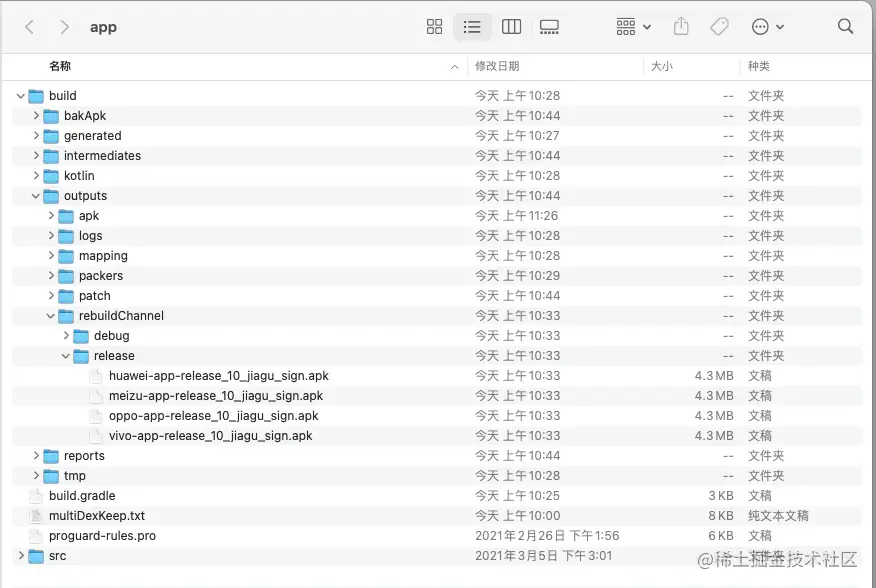This screenshot has height=588, width=876.
Task: Expand the patch folder
Action: pos(51,296)
